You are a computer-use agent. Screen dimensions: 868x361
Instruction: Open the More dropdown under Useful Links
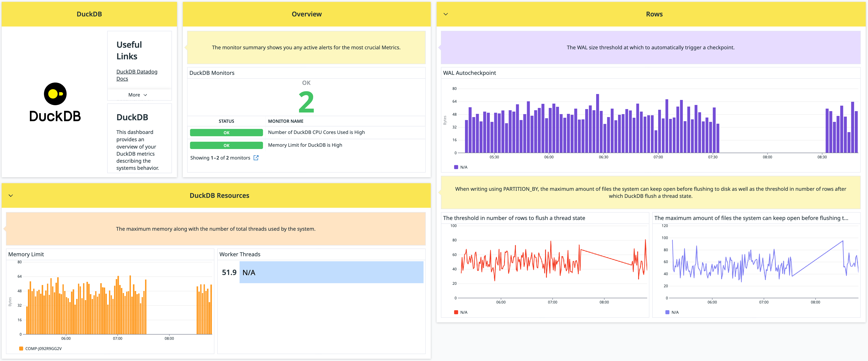(138, 95)
